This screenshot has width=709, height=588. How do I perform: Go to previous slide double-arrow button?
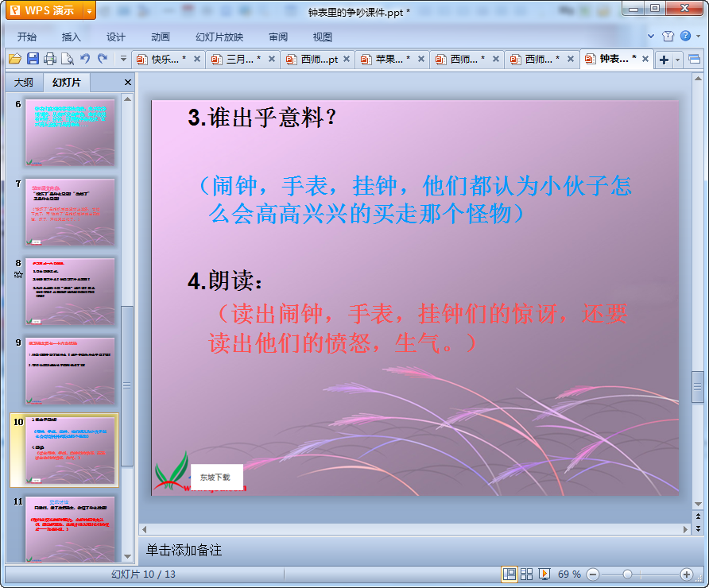tap(698, 516)
